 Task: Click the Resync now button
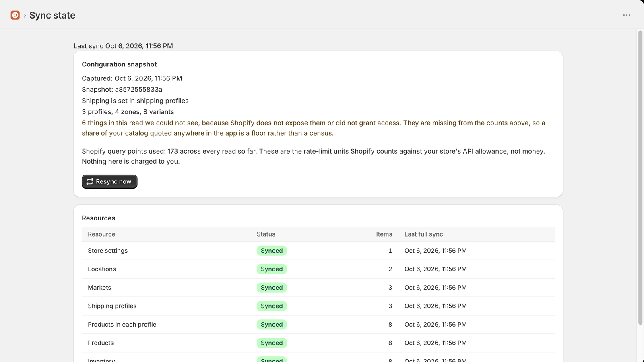(109, 181)
